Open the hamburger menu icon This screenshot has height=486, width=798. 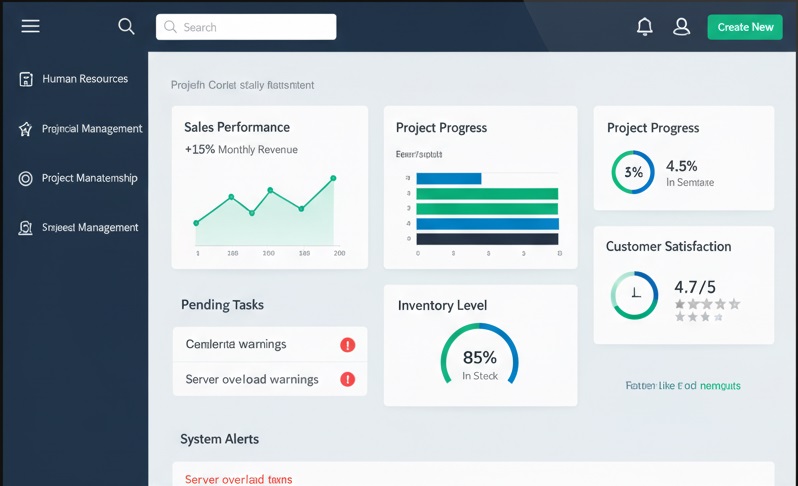point(31,26)
